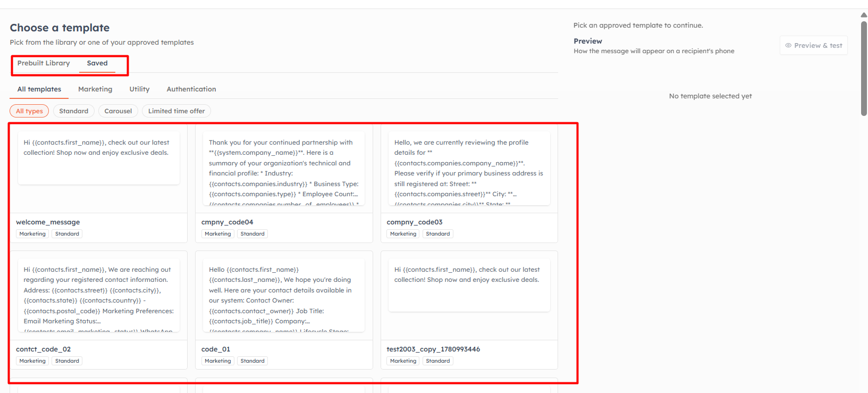Click the Standard tag on welcome_message
868x393 pixels.
click(x=67, y=234)
